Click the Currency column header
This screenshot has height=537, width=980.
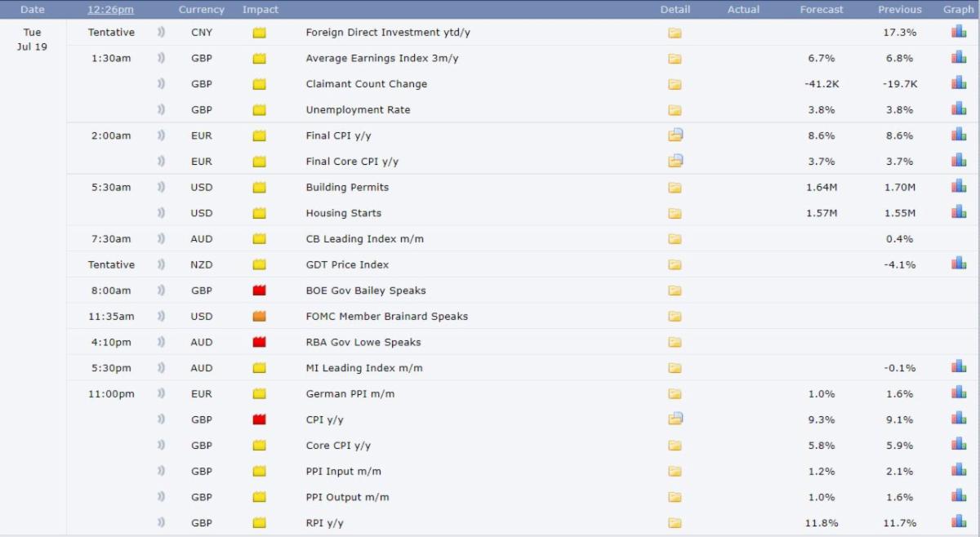pos(201,10)
